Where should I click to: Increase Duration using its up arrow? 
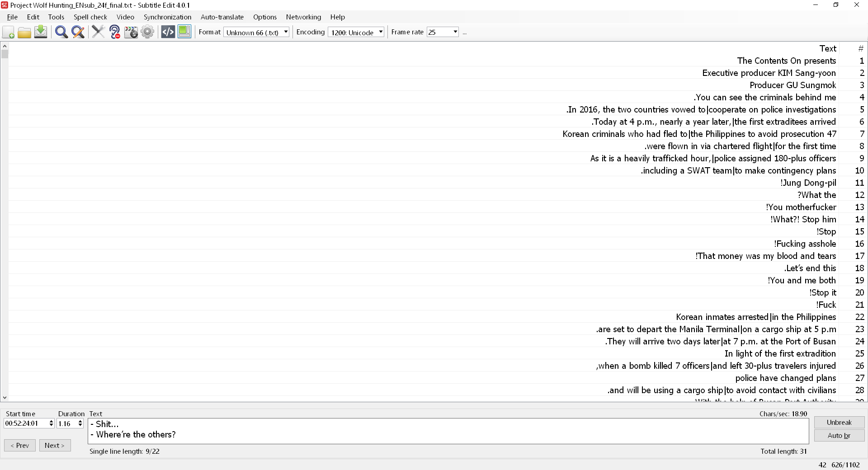(80, 421)
